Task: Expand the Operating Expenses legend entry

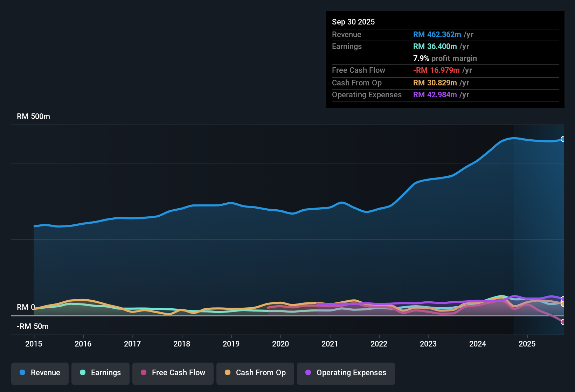Action: point(346,373)
